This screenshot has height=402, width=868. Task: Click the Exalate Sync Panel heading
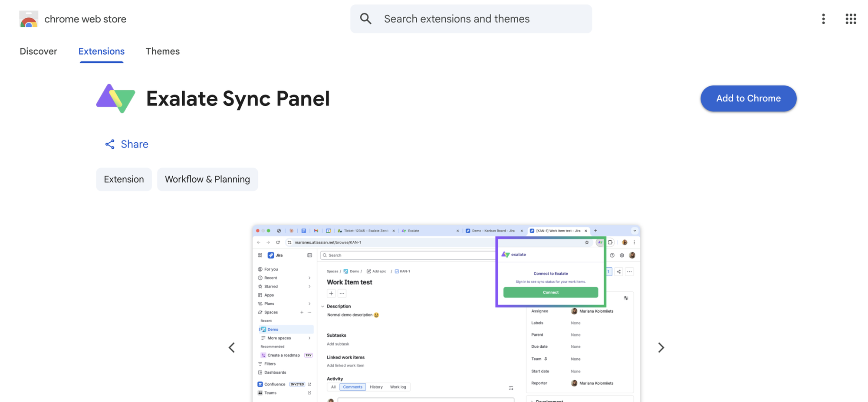238,98
